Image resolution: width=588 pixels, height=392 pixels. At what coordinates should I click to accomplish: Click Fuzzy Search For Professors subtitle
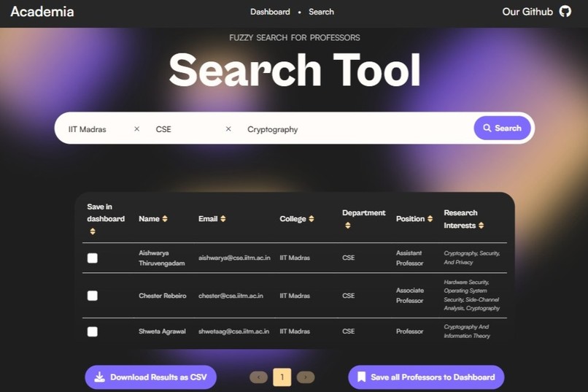[295, 37]
